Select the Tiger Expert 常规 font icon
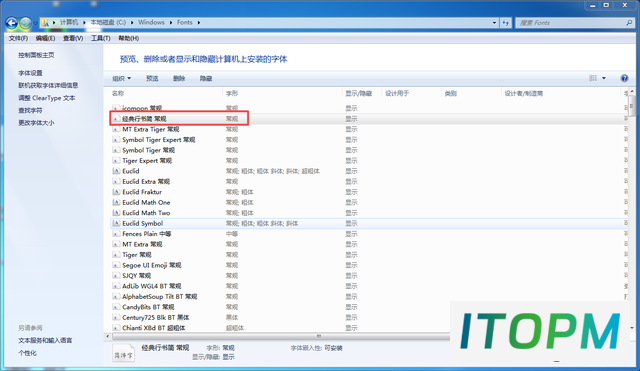This screenshot has width=640, height=371. click(116, 161)
